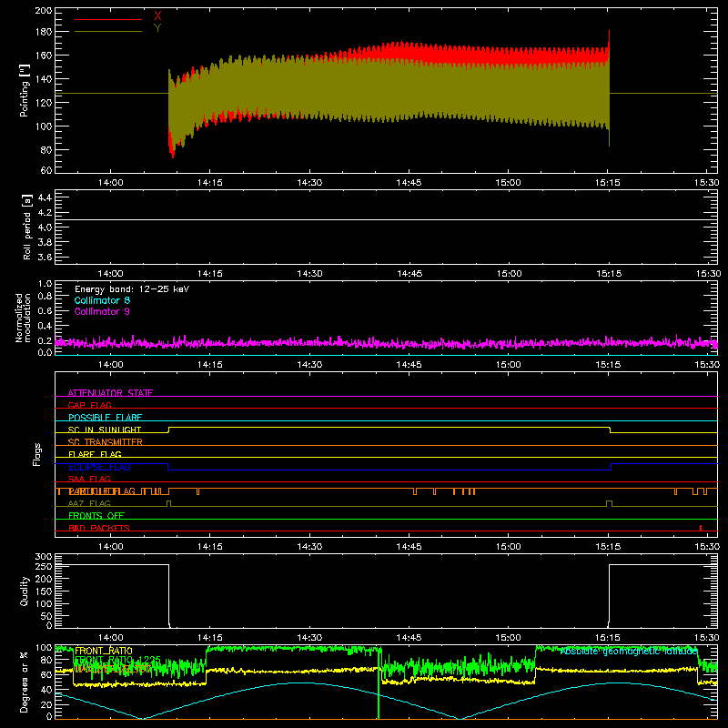This screenshot has height=728, width=728.
Task: Click the ECLIPSE_FLAG label
Action: [x=99, y=467]
